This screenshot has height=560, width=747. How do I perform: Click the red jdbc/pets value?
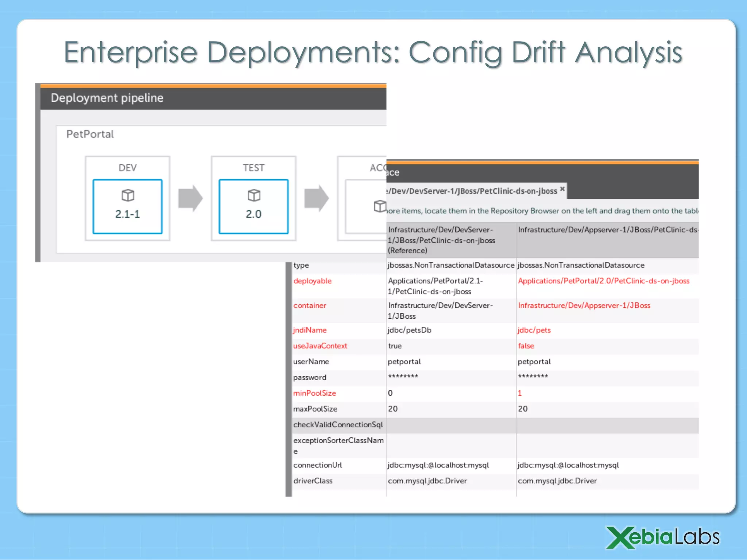[x=534, y=330]
